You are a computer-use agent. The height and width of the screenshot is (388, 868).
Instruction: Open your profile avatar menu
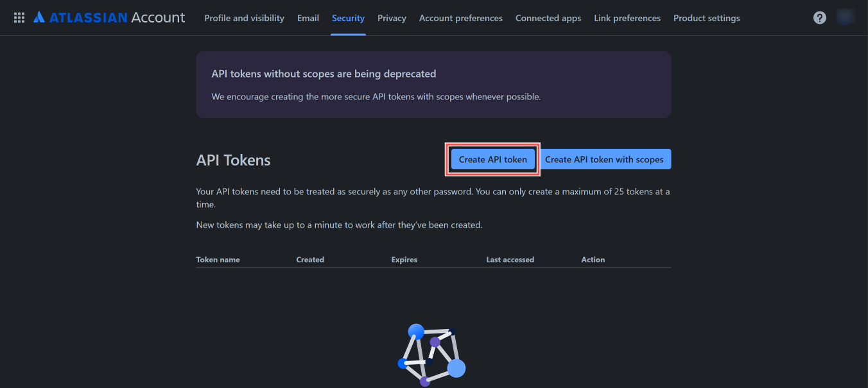tap(845, 17)
